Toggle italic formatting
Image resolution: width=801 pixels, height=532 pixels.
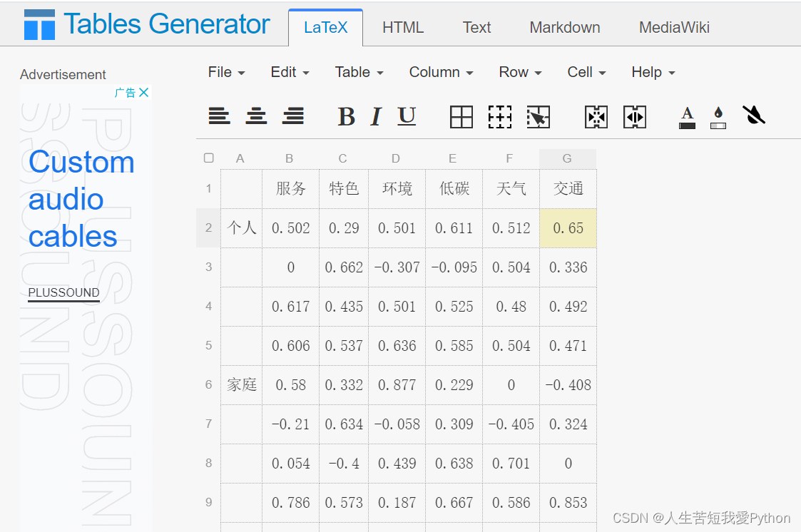coord(376,116)
